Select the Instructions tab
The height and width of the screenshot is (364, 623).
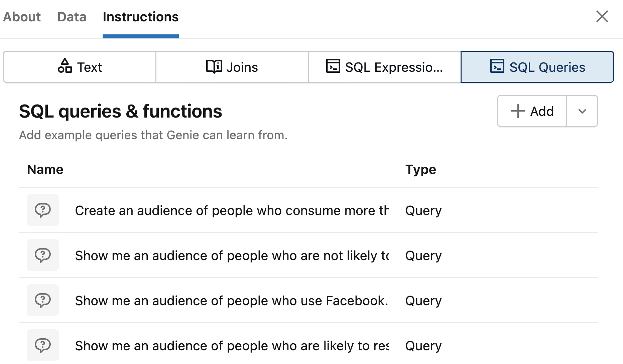coord(141,17)
